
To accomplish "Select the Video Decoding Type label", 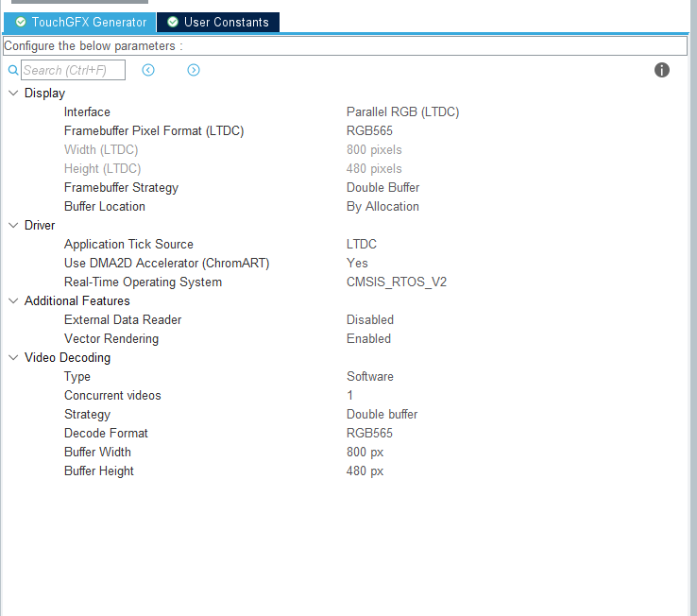I will coord(76,376).
